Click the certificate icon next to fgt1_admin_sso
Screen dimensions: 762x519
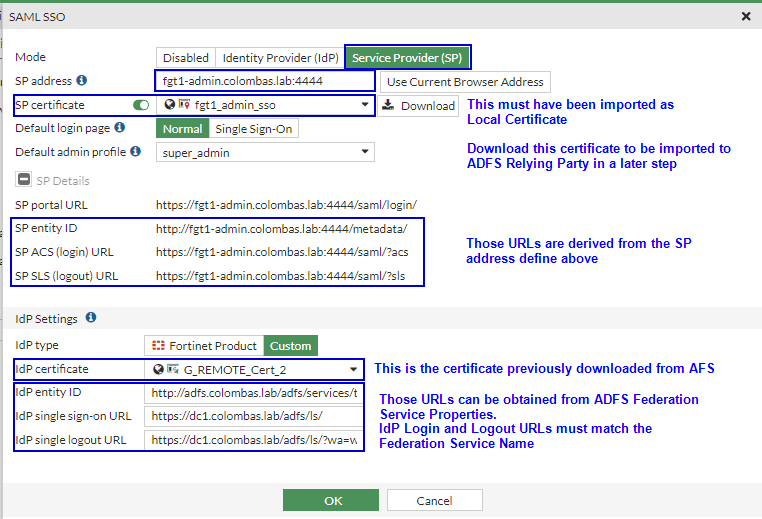click(x=184, y=104)
